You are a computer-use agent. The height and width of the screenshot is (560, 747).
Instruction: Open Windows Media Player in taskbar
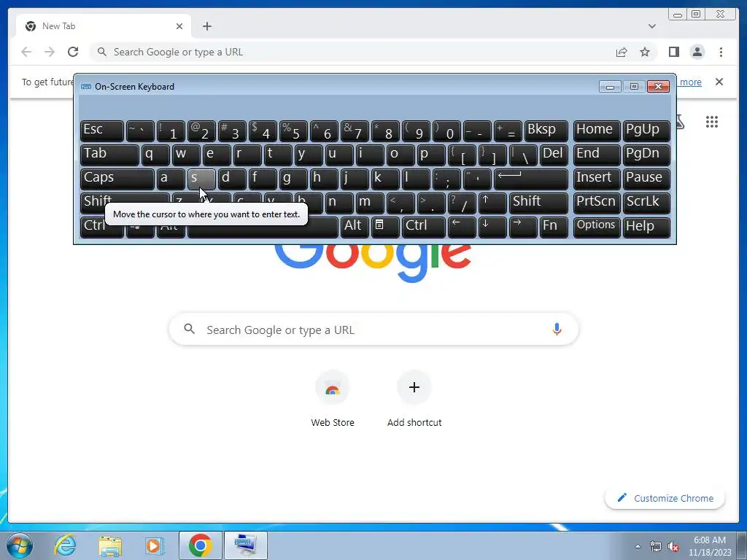click(x=154, y=545)
